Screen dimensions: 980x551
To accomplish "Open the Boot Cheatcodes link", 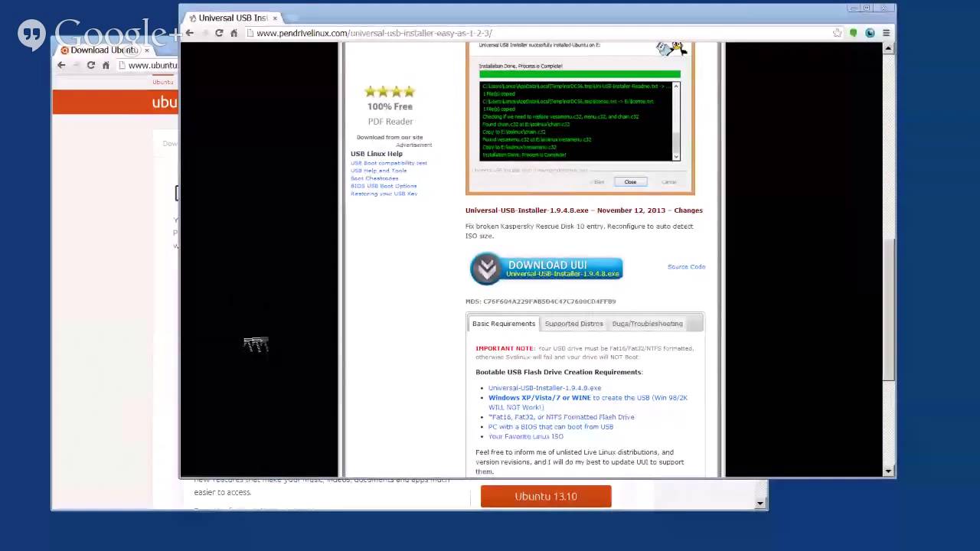I will [x=374, y=178].
